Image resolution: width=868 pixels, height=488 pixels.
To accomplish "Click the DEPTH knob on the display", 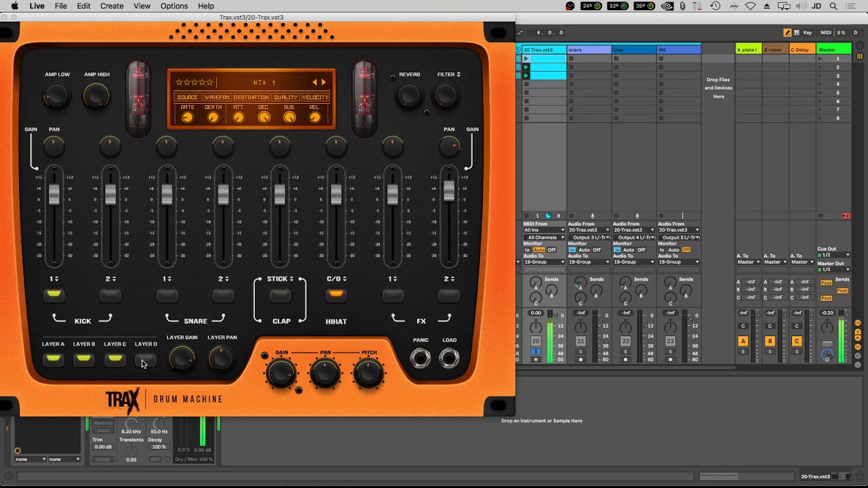I will [213, 117].
